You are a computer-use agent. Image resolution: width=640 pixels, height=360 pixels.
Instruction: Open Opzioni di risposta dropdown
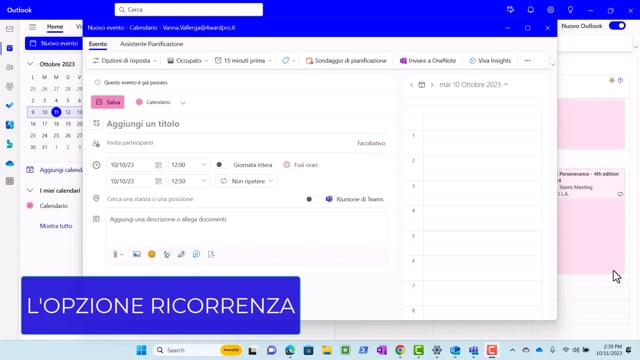coord(124,60)
